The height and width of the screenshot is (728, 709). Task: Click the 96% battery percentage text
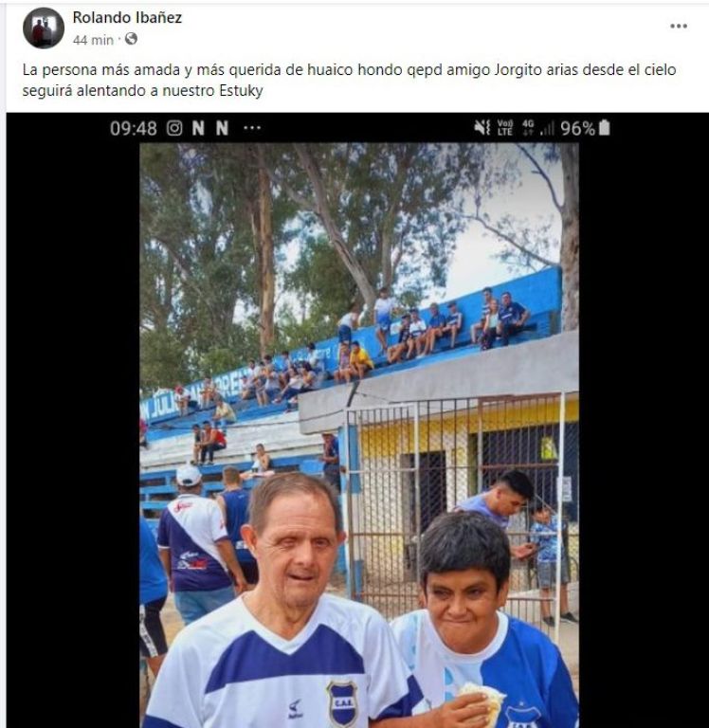click(577, 129)
